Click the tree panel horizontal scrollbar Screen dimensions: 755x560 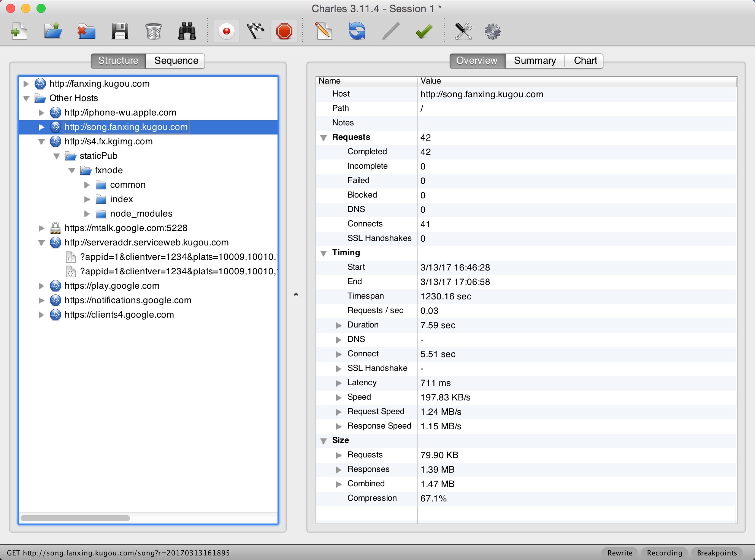75,518
